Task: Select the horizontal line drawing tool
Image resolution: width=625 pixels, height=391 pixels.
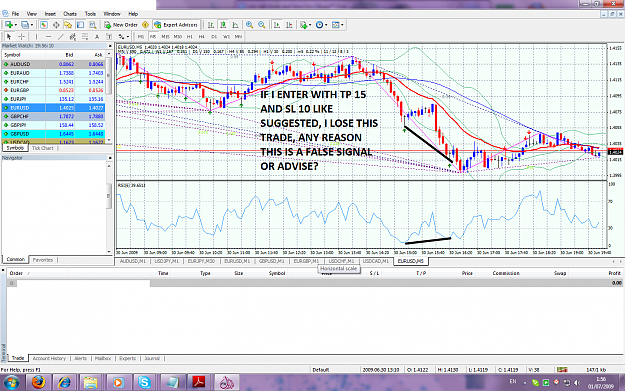Action: click(49, 37)
